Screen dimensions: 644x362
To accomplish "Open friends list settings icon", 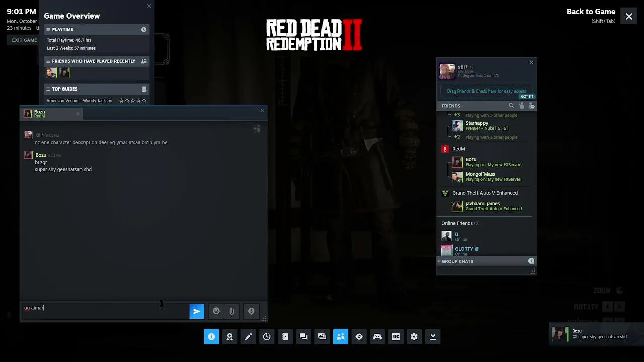I will coord(532,106).
